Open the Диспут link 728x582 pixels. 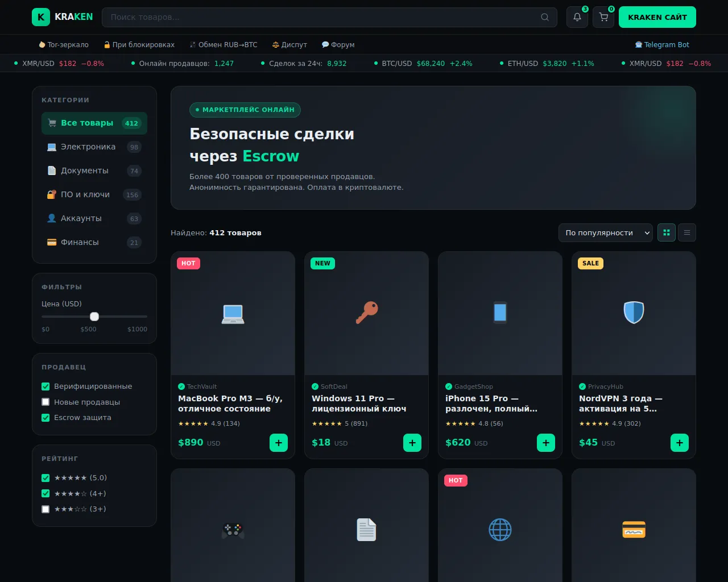point(289,44)
